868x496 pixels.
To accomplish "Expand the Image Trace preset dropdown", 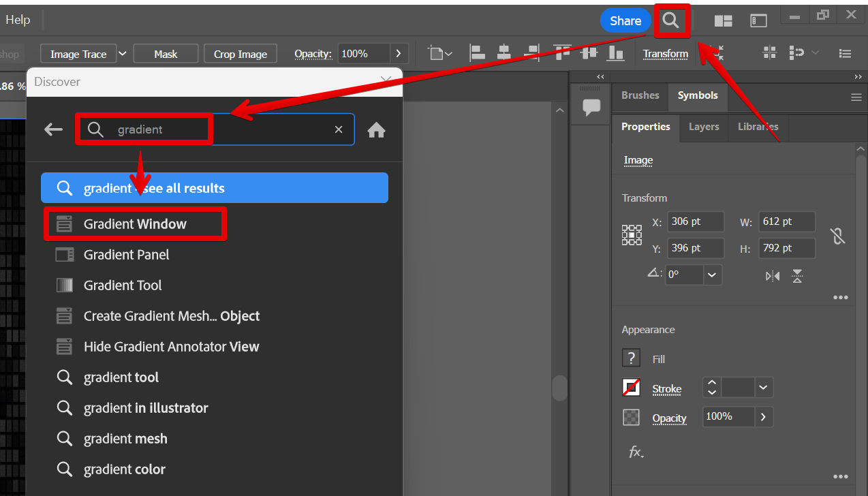I will pos(123,54).
